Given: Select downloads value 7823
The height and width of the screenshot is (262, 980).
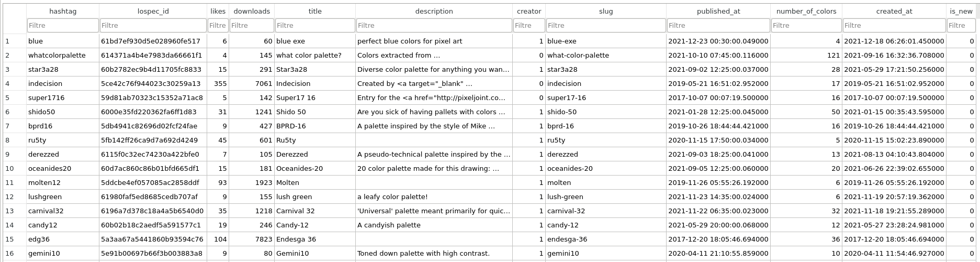Looking at the screenshot, I should [252, 239].
